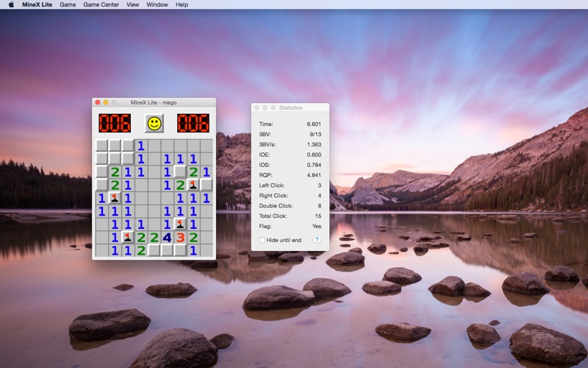The width and height of the screenshot is (588, 368).
Task: Reveal the covered cell in the top-left corner
Action: click(101, 145)
